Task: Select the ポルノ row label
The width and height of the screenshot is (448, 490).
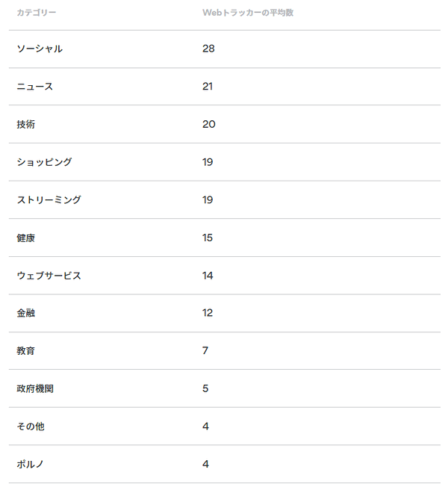Action: tap(30, 464)
